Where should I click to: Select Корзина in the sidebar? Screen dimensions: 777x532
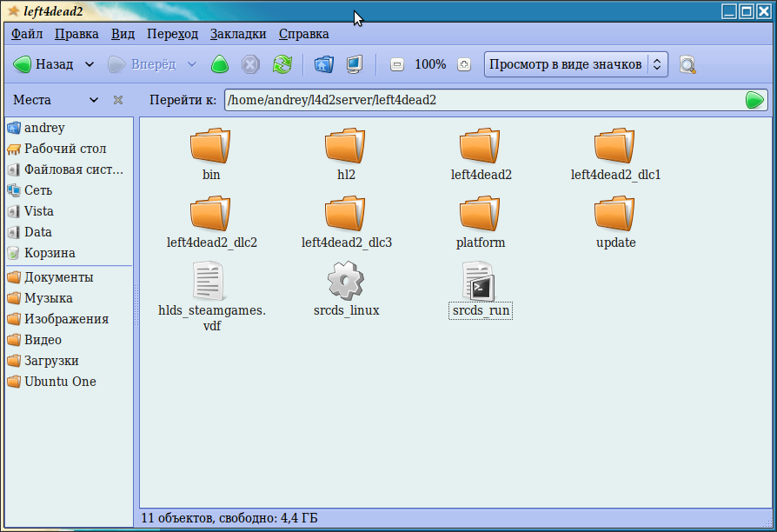(x=50, y=253)
